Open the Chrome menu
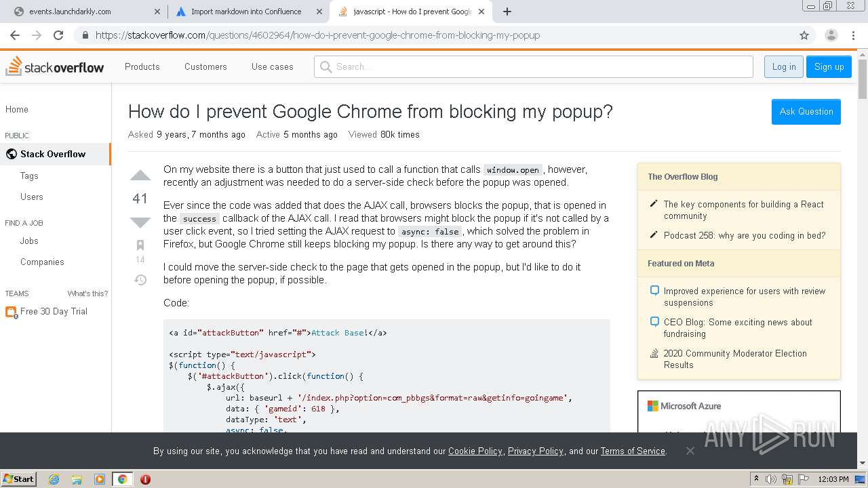Screen dimensions: 868x488 (x=853, y=35)
